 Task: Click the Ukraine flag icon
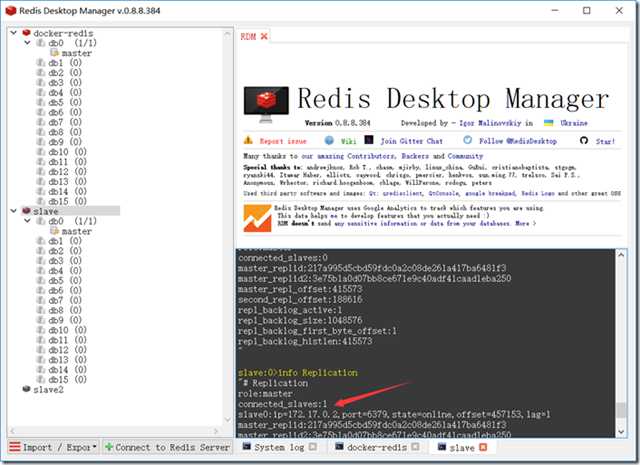tap(549, 123)
